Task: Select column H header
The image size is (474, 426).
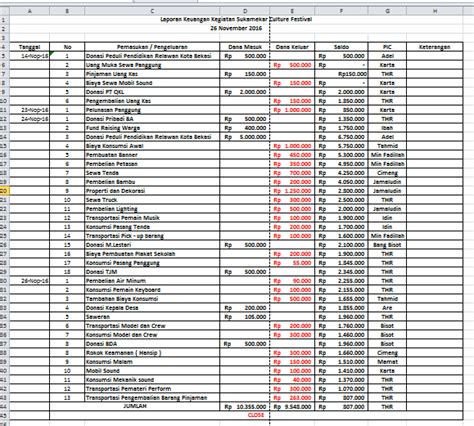Action: tap(435, 11)
